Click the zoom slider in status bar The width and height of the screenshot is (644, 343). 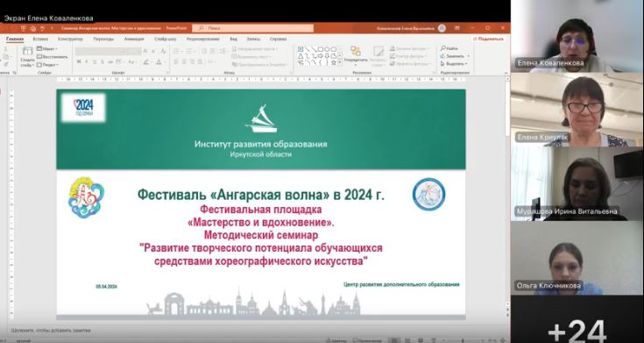[x=464, y=340]
